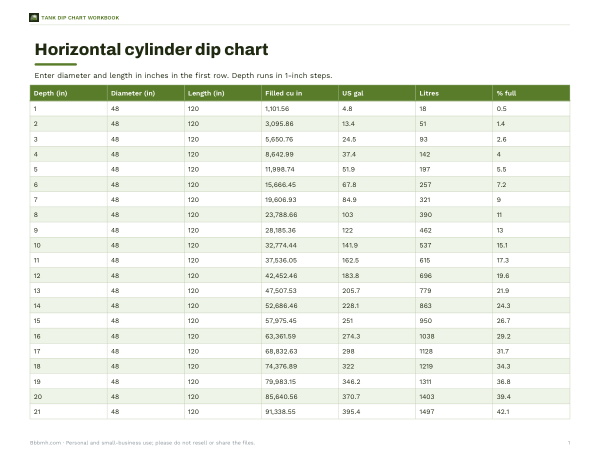600x464 pixels.
Task: Select the litres value '863'
Action: coord(454,306)
